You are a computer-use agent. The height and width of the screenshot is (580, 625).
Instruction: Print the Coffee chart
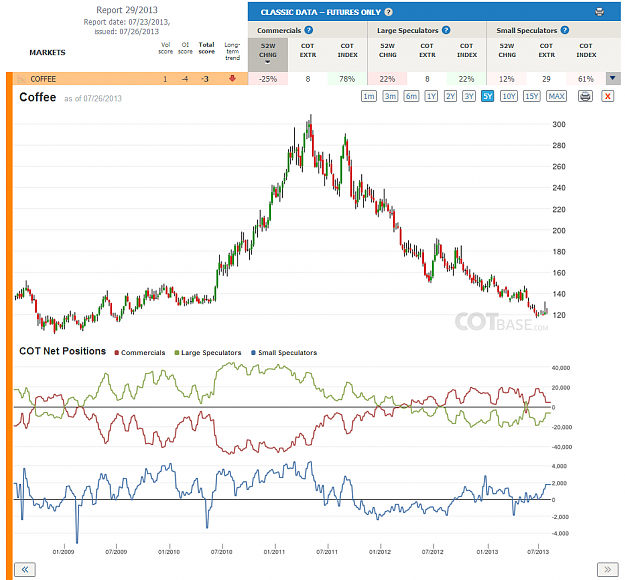585,96
